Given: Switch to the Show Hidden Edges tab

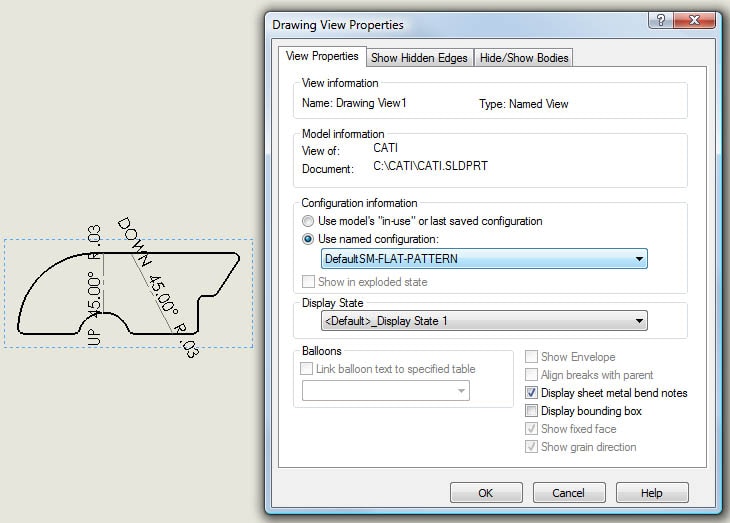Looking at the screenshot, I should click(x=419, y=58).
